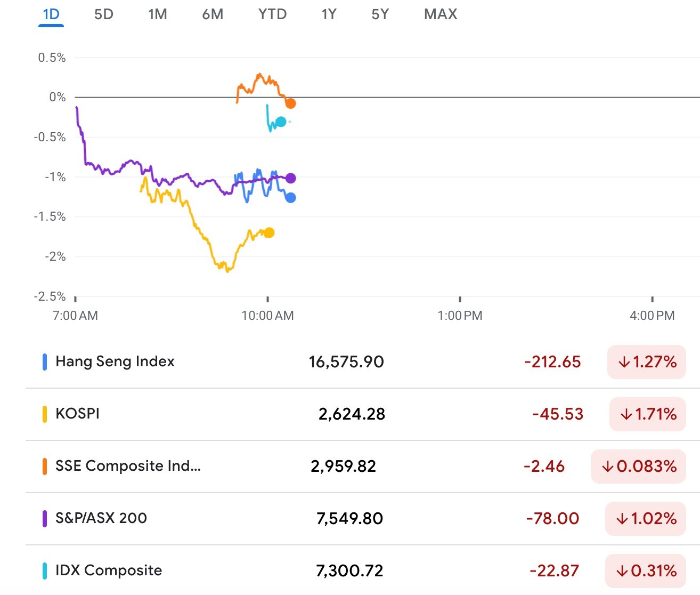Click the S&P/ASX 200 price 7,549.80
Screen dimensions: 700x595
coord(350,519)
